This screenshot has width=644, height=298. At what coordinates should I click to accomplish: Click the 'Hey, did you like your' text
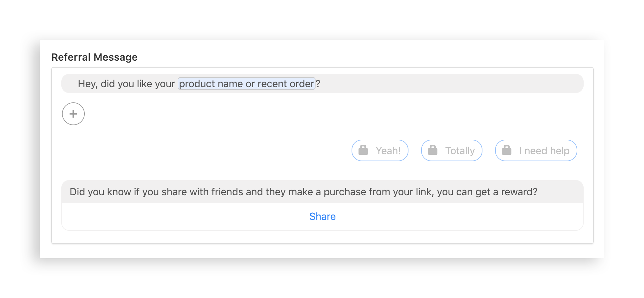[126, 84]
